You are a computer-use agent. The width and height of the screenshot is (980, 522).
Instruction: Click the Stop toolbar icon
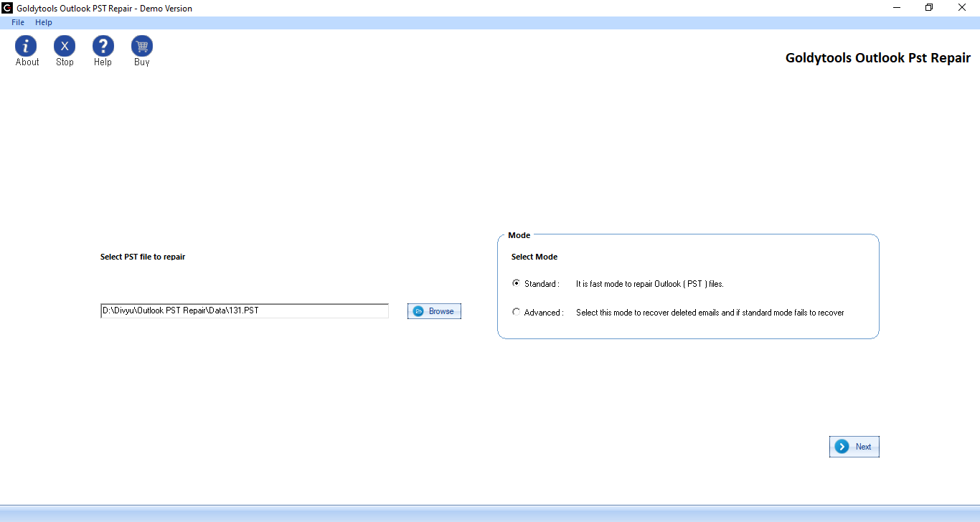(x=65, y=47)
